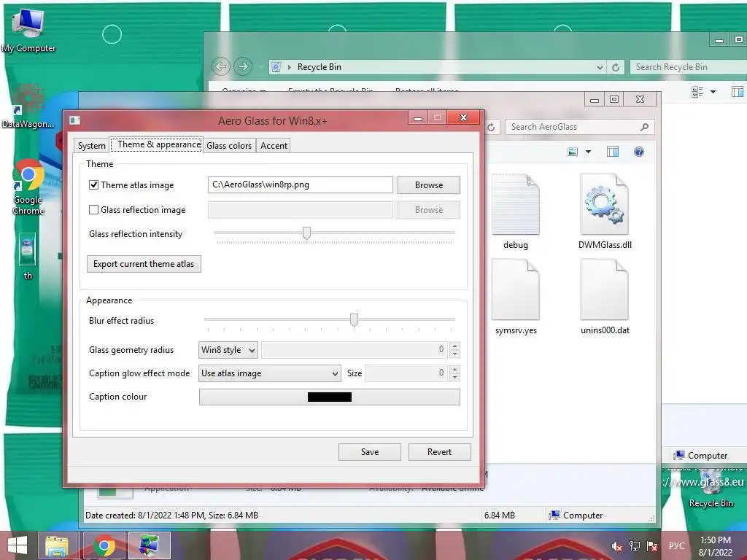The height and width of the screenshot is (560, 747).
Task: Go back in the Recycle Bin window
Action: (x=221, y=66)
